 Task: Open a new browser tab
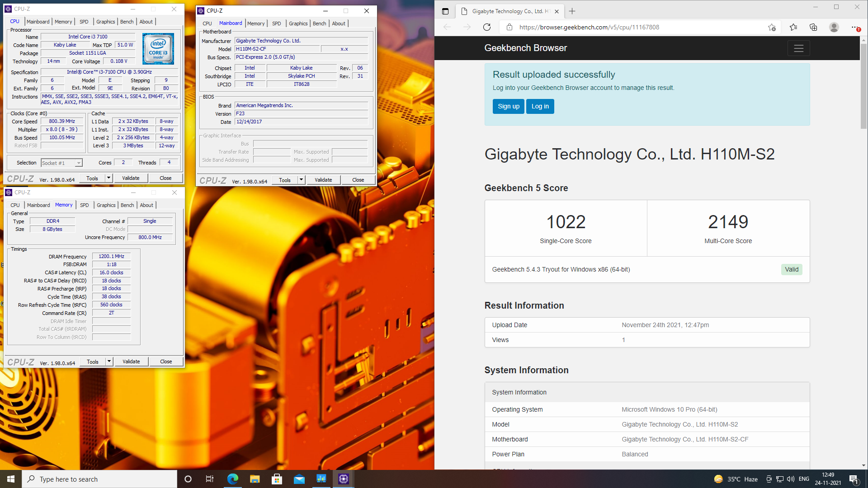coord(572,11)
